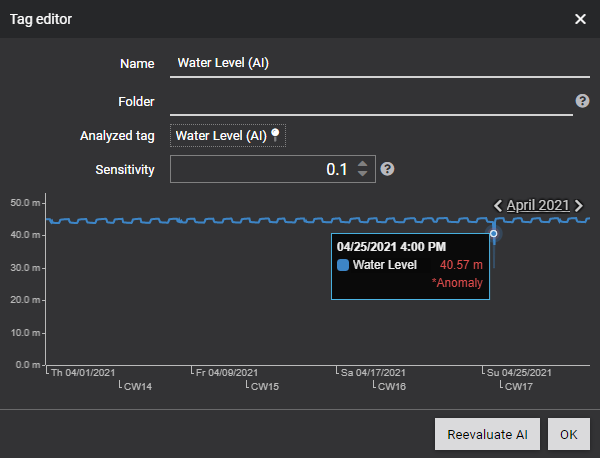Click the Name input field
The width and height of the screenshot is (600, 458).
(380, 63)
